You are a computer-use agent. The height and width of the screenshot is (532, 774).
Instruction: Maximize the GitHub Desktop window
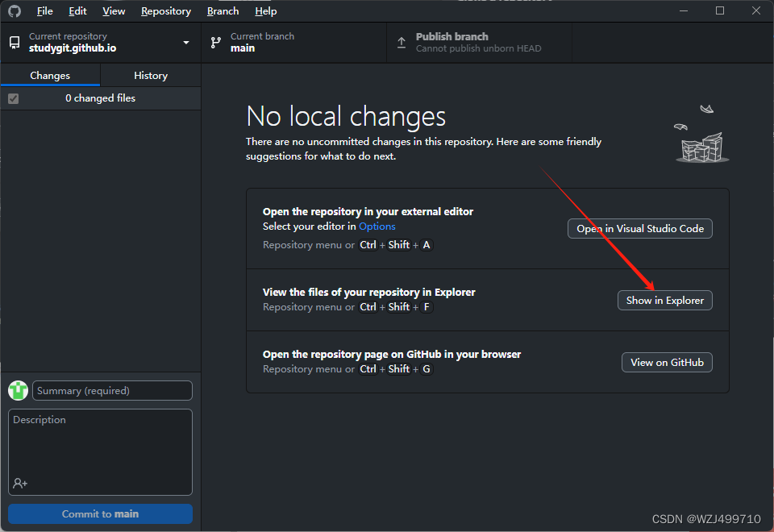720,10
